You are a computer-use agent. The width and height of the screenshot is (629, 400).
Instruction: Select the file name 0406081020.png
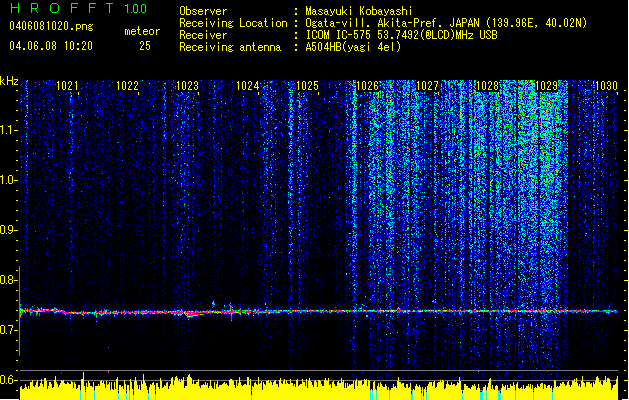coord(51,26)
